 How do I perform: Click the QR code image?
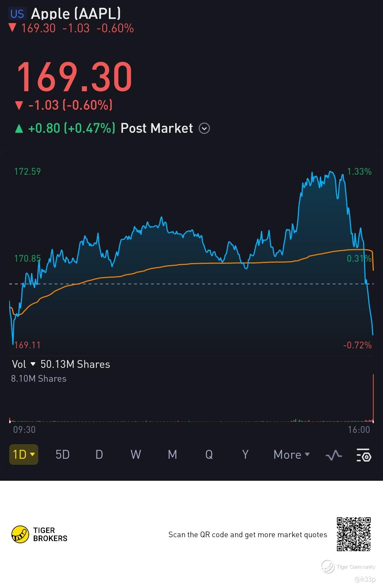[354, 534]
